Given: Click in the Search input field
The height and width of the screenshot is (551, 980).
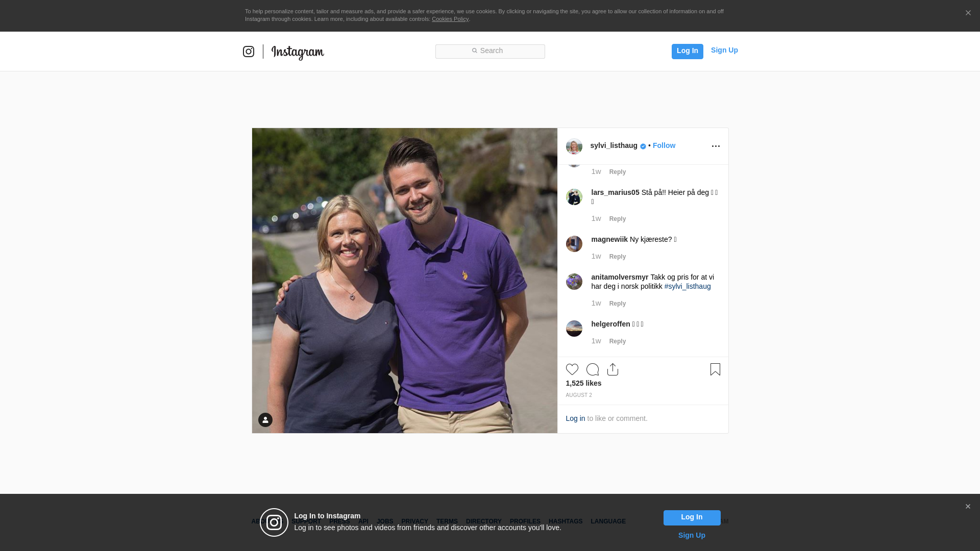Looking at the screenshot, I should (490, 51).
